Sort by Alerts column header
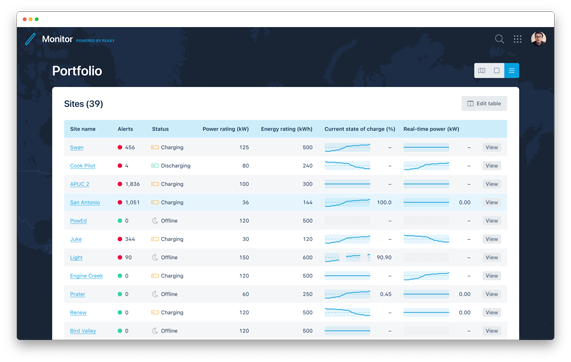This screenshot has width=571, height=362. coord(125,129)
